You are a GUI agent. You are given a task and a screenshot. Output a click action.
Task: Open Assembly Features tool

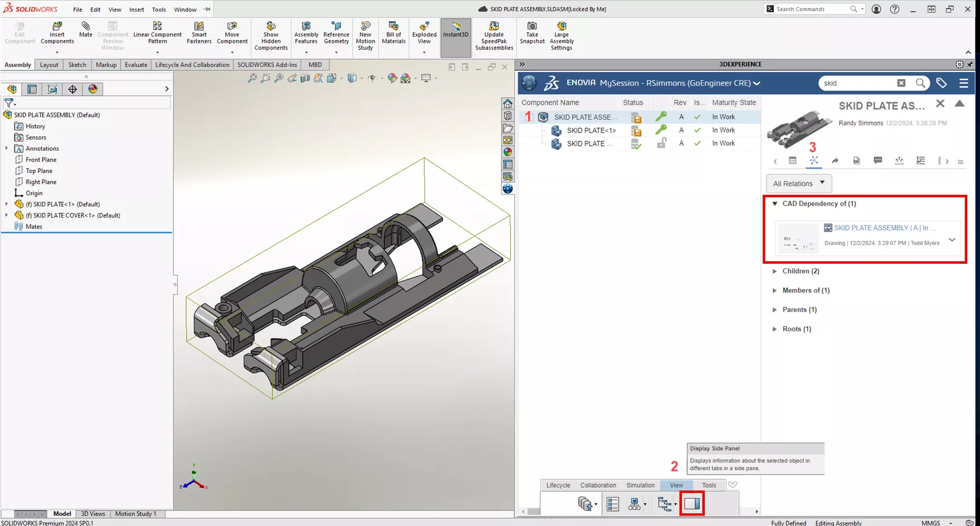(306, 33)
